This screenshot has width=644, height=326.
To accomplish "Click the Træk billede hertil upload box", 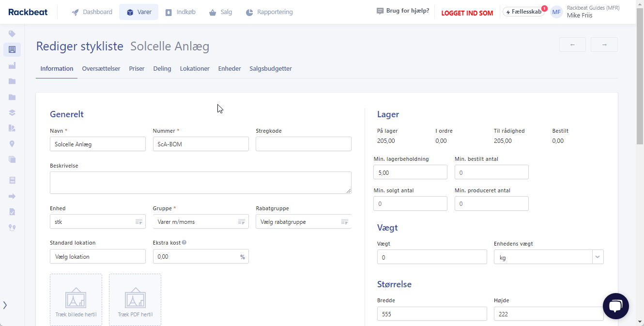I will (x=76, y=299).
